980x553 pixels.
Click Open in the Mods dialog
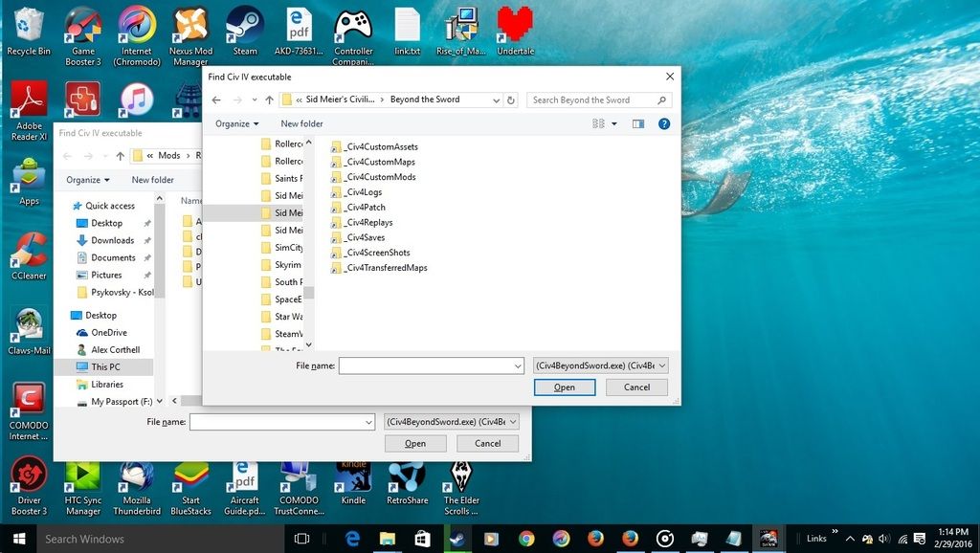point(415,444)
